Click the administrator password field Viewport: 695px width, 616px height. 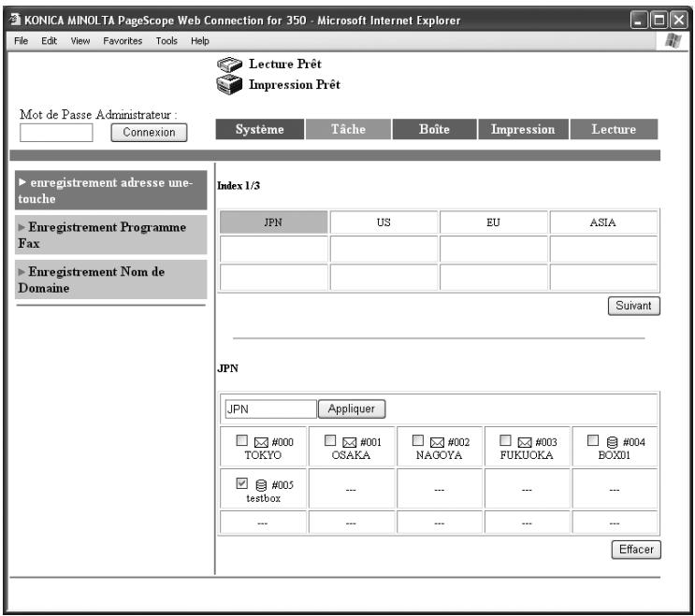click(56, 133)
